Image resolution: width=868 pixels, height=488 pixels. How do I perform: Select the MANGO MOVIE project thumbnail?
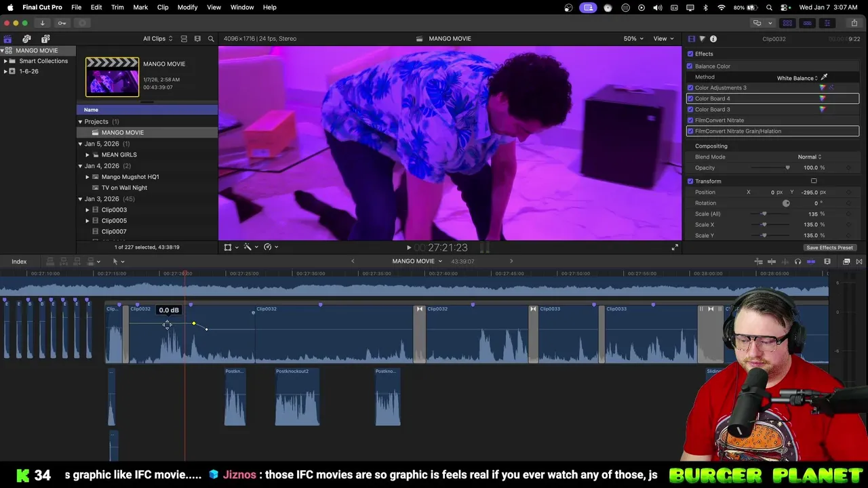pos(112,77)
